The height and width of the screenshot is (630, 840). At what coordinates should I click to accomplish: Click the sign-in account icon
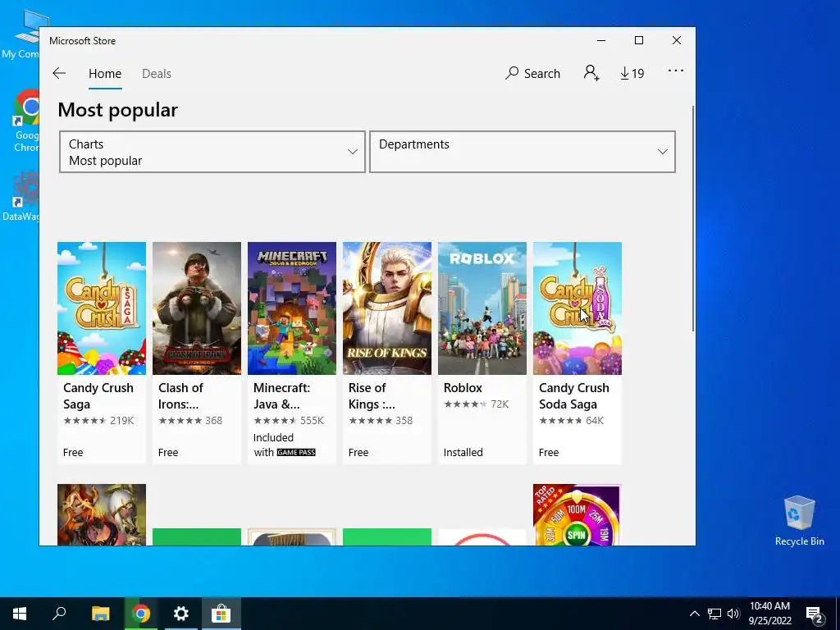591,73
